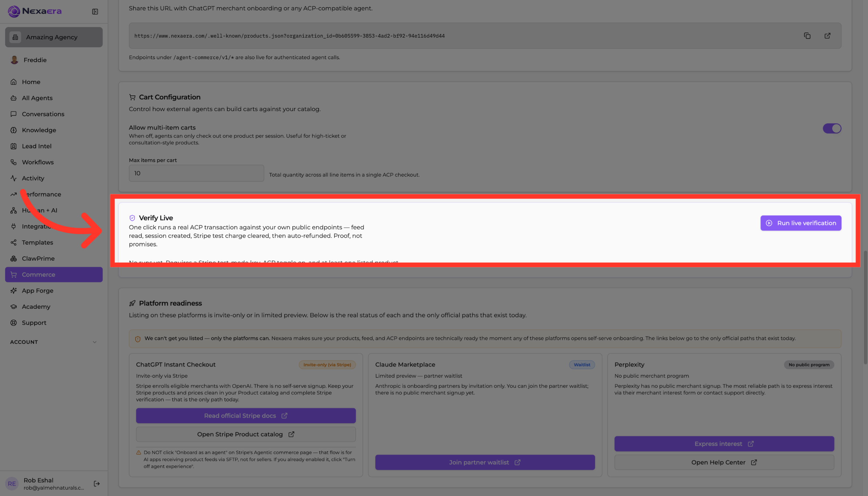Click the Lead Intel icon
868x496 pixels.
click(x=14, y=146)
